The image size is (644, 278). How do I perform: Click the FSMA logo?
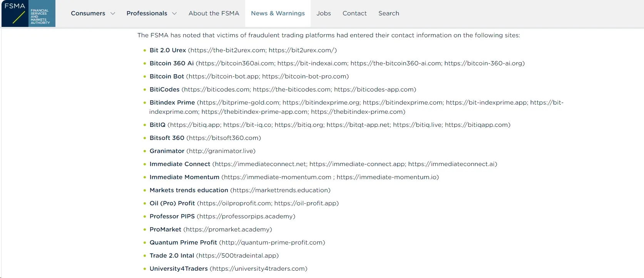[28, 13]
